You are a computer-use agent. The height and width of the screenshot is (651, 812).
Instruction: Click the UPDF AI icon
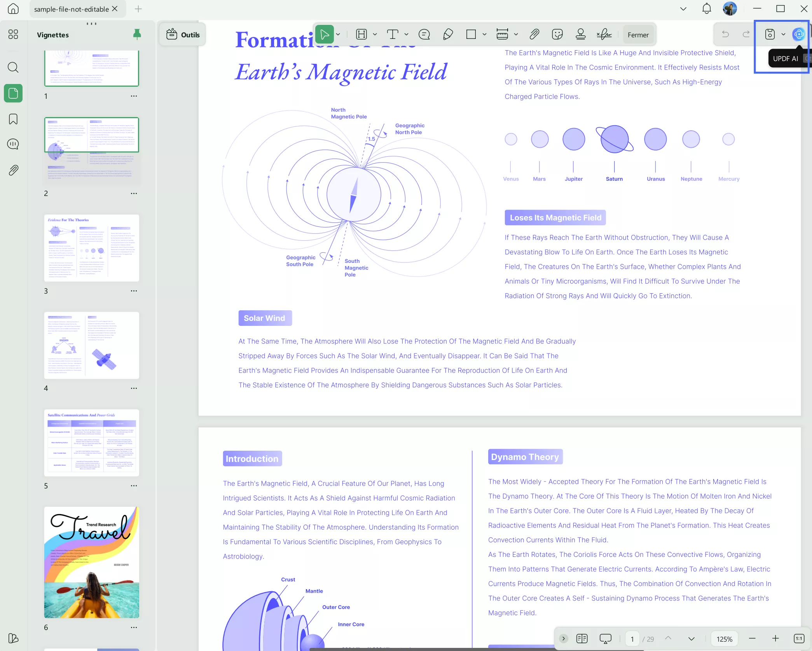pyautogui.click(x=798, y=34)
